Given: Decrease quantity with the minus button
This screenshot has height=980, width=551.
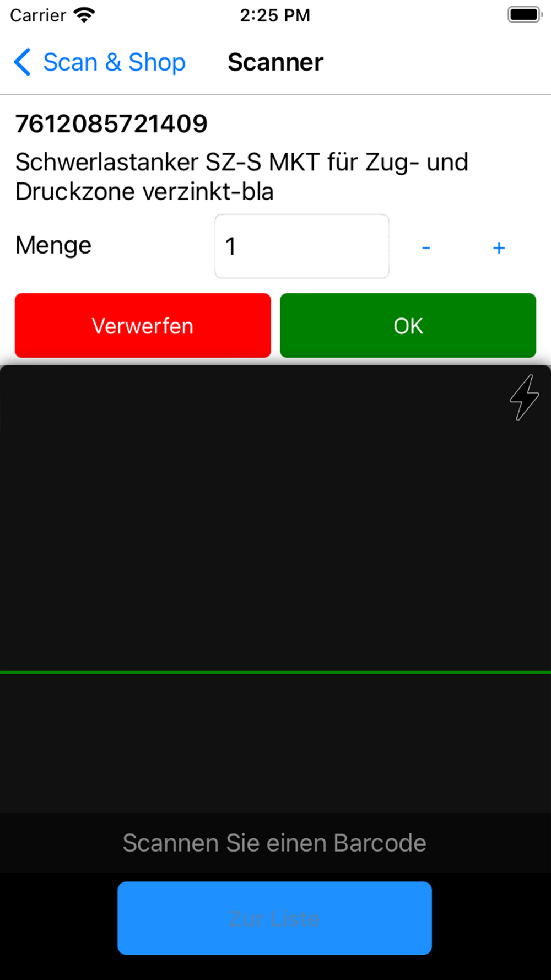Looking at the screenshot, I should click(425, 247).
